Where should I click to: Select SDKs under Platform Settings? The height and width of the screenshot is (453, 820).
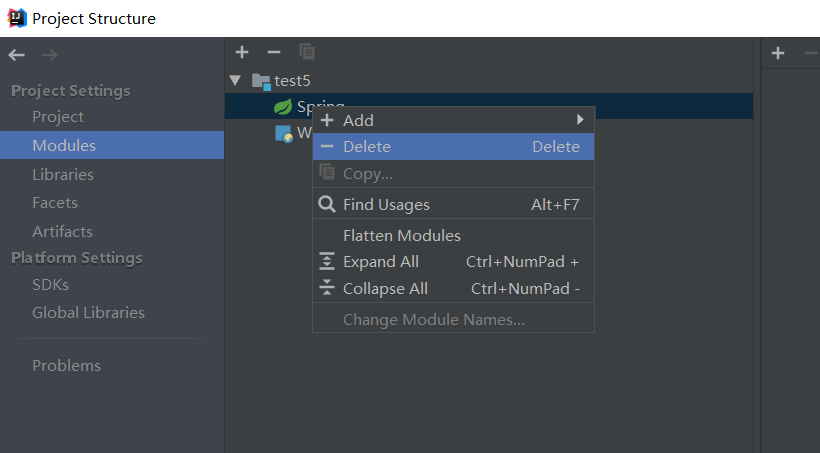click(x=51, y=284)
